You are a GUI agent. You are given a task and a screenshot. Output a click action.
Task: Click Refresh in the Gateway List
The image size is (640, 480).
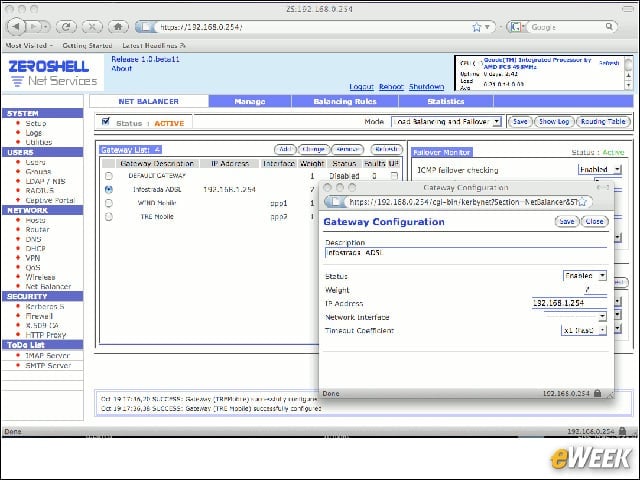coord(387,149)
